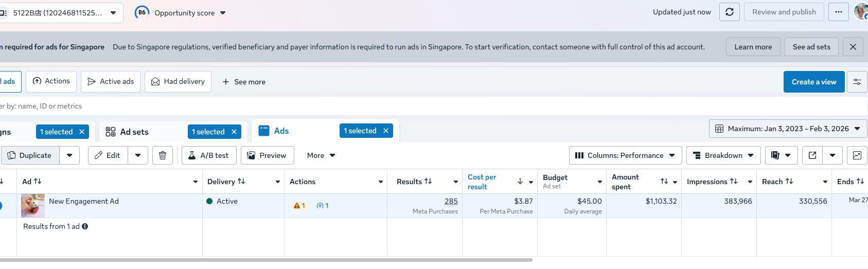Open the date range picker dropdown
868x269 pixels.
pos(788,129)
